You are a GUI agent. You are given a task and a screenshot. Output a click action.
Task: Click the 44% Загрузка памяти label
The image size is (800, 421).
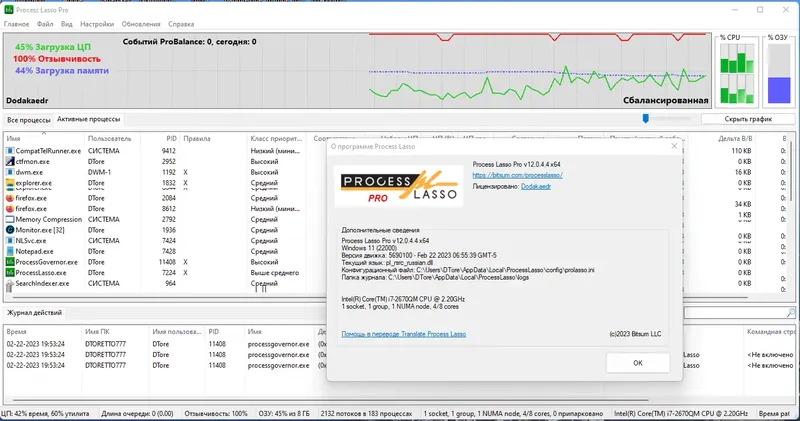point(62,70)
